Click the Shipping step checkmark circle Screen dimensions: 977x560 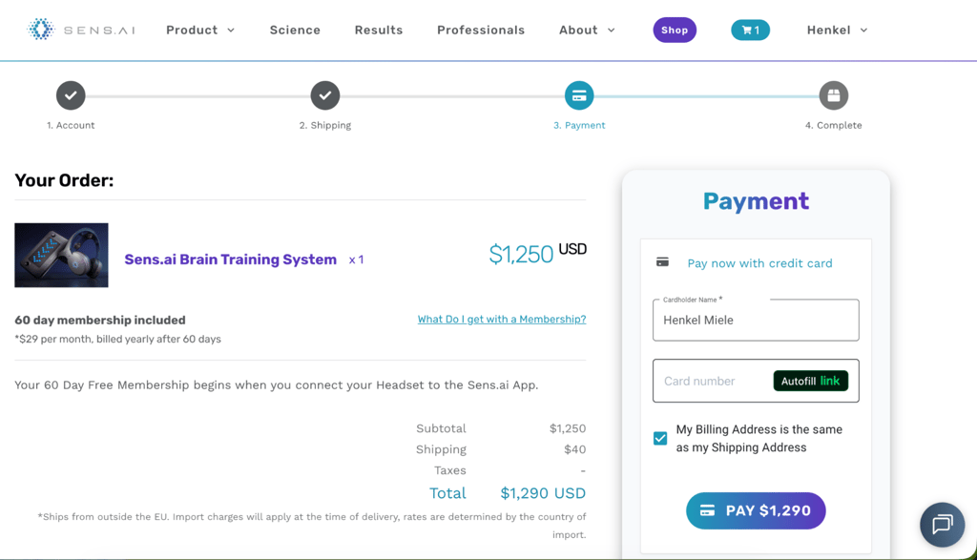[x=325, y=95]
